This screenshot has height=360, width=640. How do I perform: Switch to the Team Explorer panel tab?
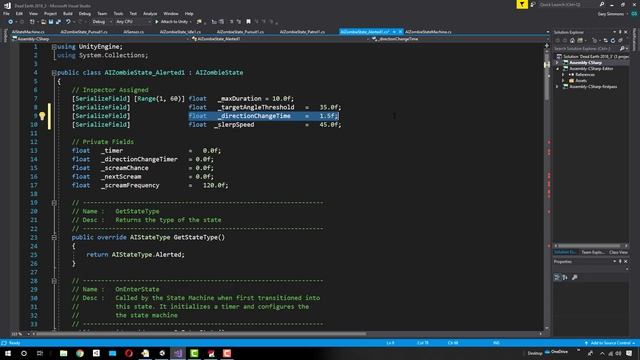[x=592, y=252]
